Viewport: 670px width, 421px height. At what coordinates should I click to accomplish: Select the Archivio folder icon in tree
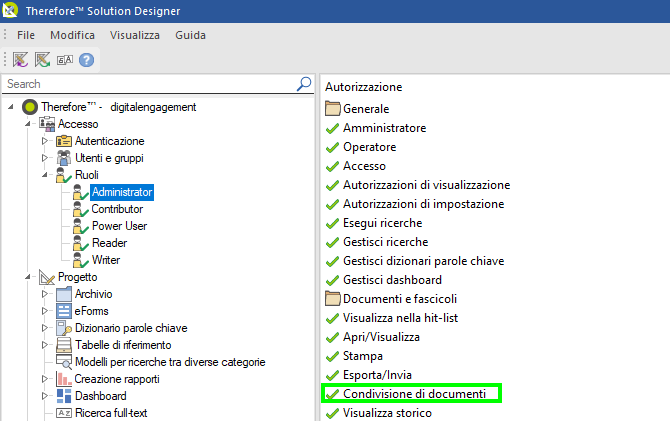coord(64,294)
